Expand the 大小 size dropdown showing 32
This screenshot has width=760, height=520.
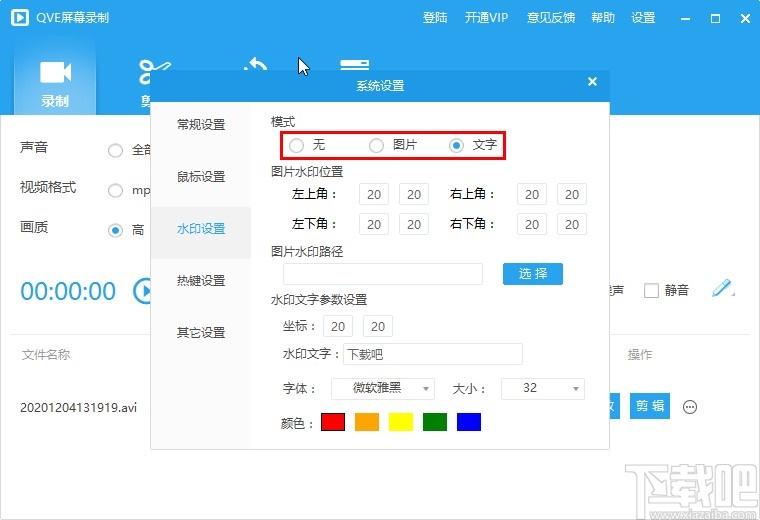click(x=543, y=388)
